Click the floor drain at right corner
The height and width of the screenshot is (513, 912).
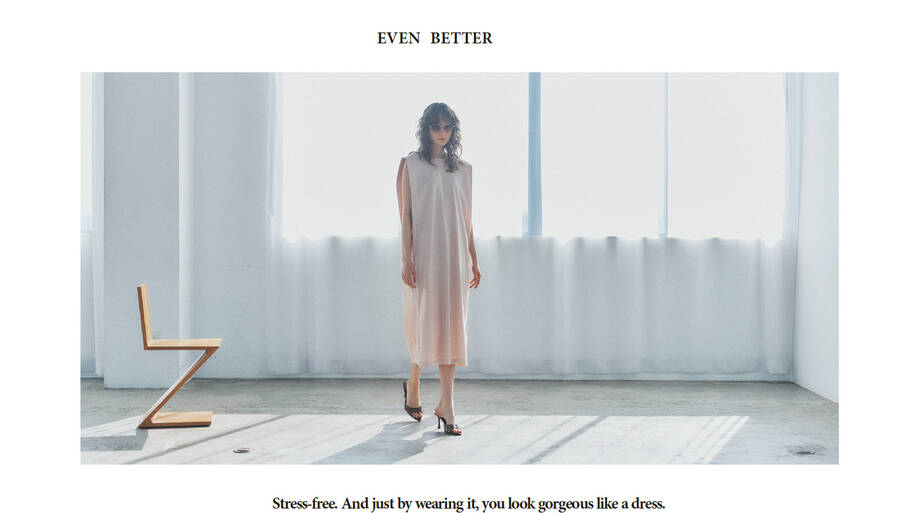coord(804,451)
